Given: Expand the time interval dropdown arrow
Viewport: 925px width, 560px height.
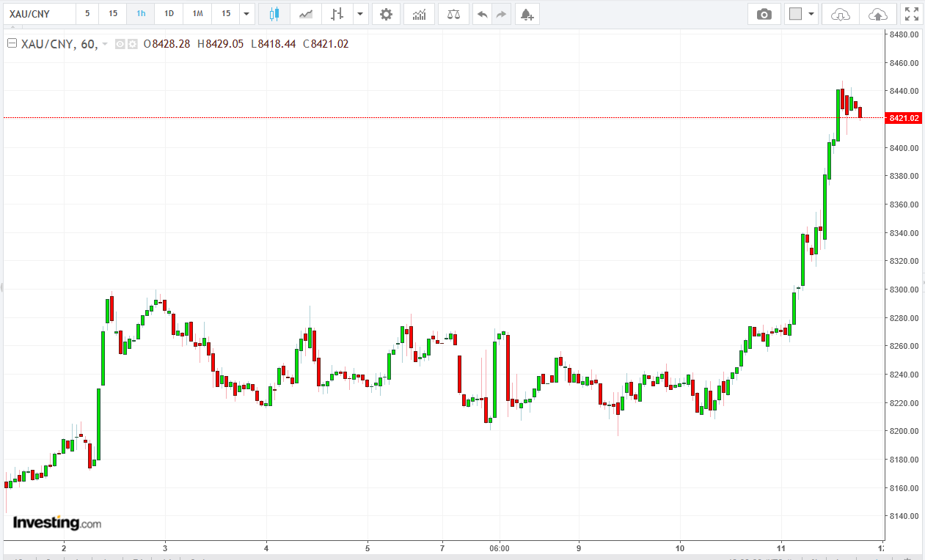Looking at the screenshot, I should (x=246, y=14).
